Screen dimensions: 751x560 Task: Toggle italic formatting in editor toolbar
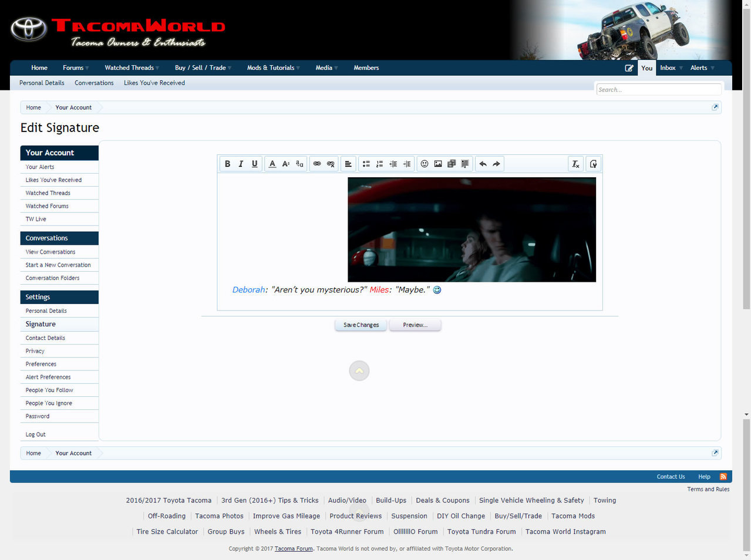241,164
